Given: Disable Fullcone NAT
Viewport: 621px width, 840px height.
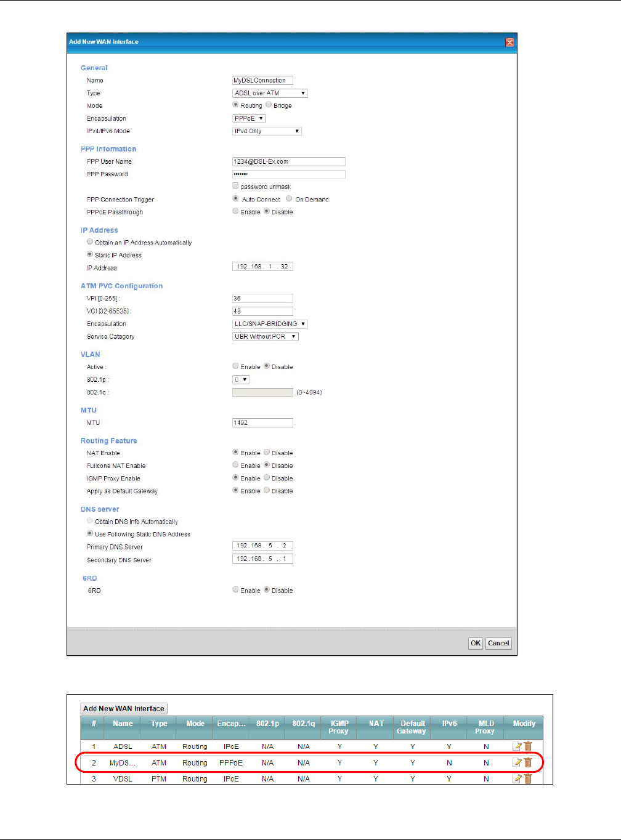Looking at the screenshot, I should click(267, 465).
